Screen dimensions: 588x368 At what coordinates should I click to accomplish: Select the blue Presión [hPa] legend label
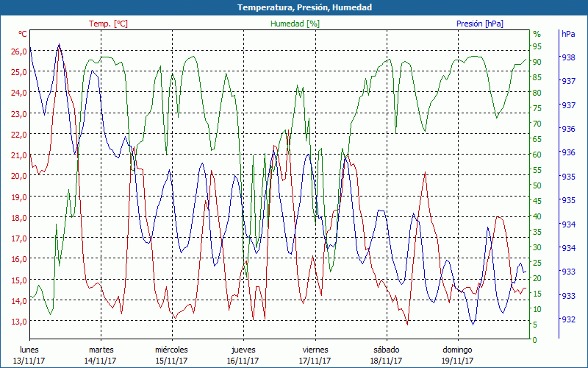480,24
